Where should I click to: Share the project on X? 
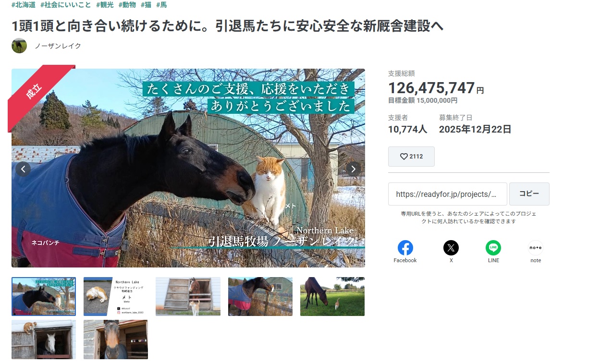451,252
